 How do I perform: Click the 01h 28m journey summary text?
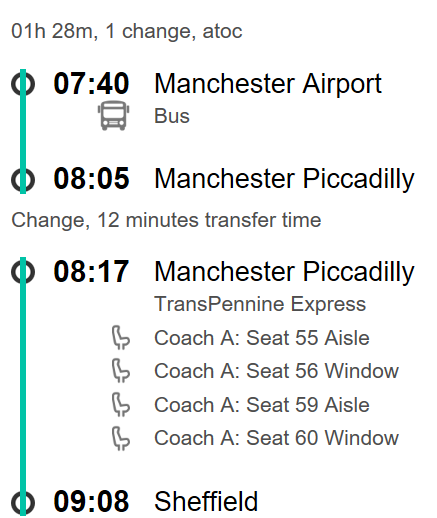point(127,32)
